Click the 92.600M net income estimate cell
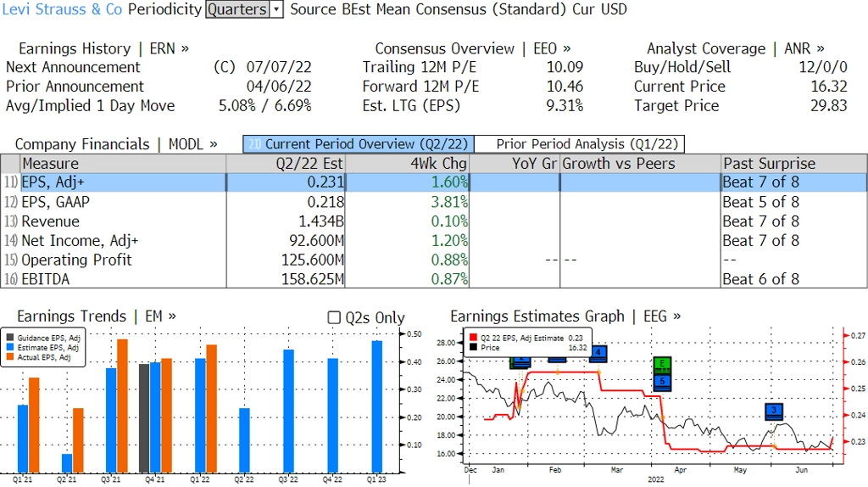The height and width of the screenshot is (487, 868). point(286,240)
